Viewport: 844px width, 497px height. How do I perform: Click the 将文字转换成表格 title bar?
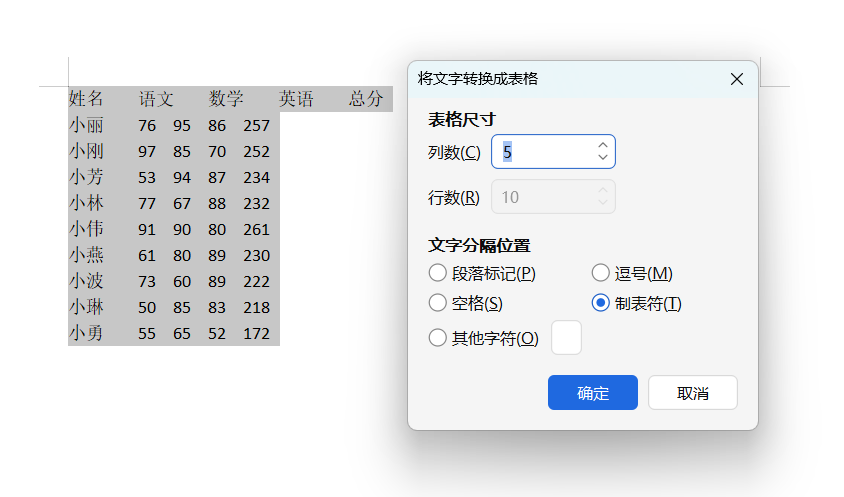[x=560, y=79]
